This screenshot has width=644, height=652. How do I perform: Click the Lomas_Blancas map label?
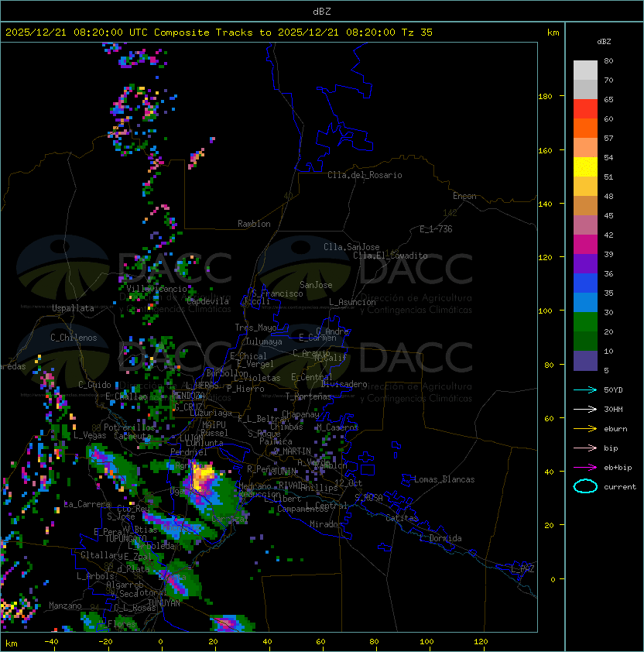444,479
